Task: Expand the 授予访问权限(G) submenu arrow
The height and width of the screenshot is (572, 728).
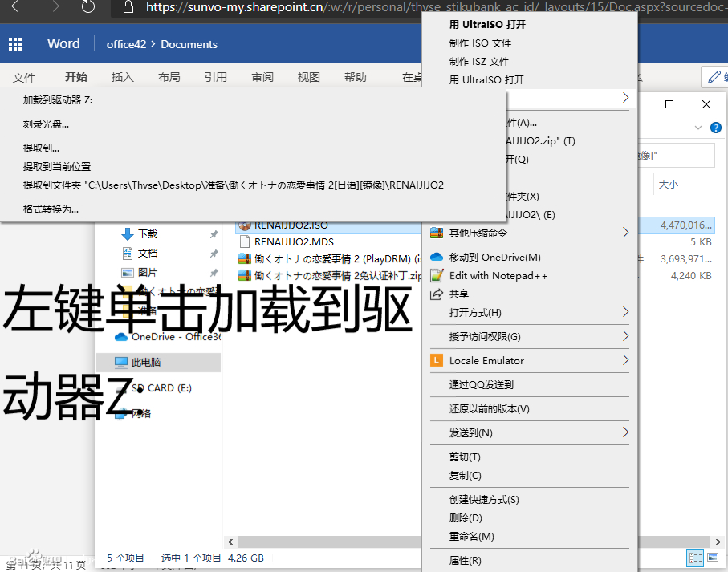Action: point(625,336)
